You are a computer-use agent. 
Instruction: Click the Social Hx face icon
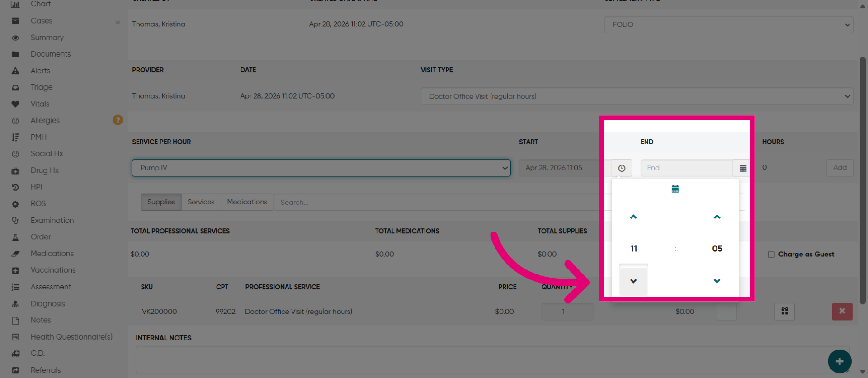[x=15, y=154]
